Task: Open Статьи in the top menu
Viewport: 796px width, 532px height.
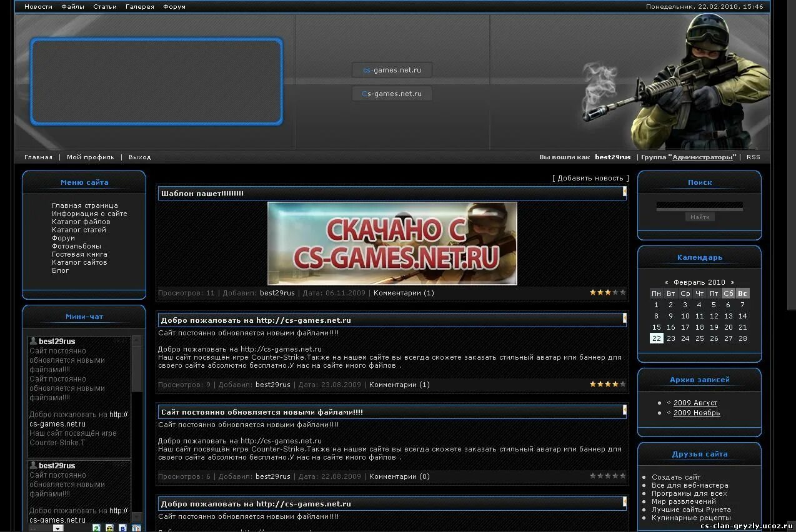Action: click(x=105, y=7)
